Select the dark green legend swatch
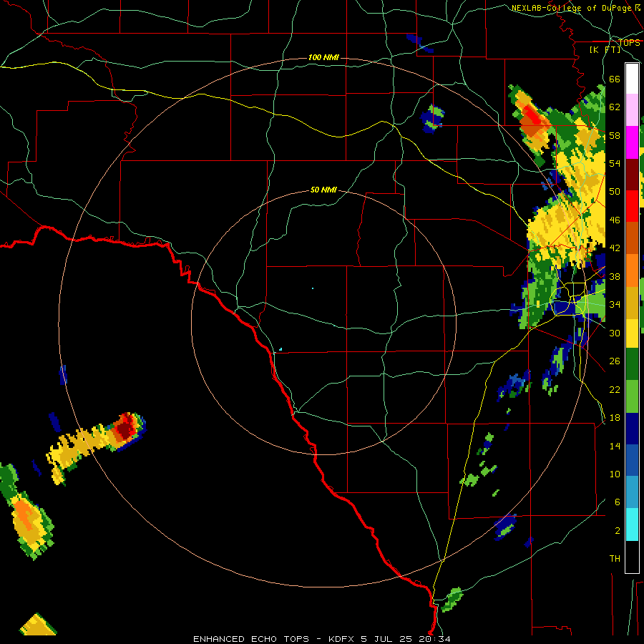Screen dimensions: 644x644 click(632, 364)
